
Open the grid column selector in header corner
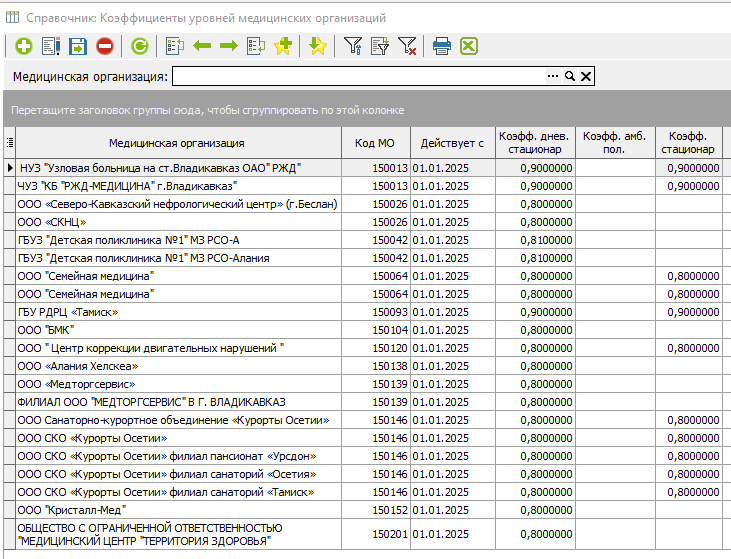(10, 143)
